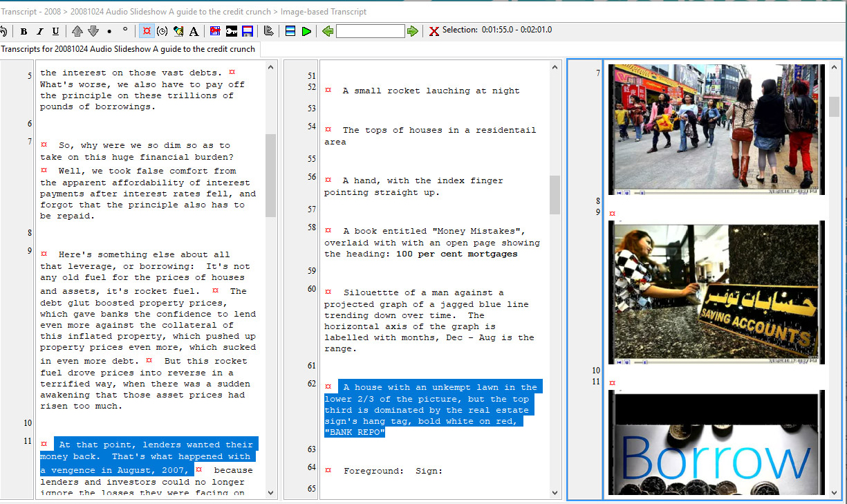
Task: Click the up arrow toolbar icon
Action: tap(77, 31)
